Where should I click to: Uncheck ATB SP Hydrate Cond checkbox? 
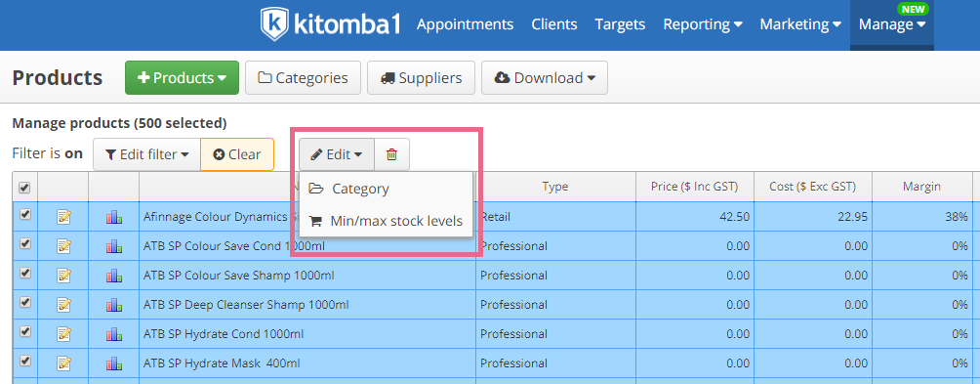point(25,331)
